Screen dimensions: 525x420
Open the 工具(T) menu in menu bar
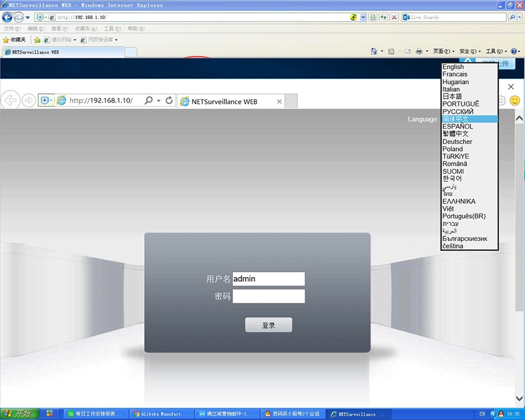coord(112,29)
